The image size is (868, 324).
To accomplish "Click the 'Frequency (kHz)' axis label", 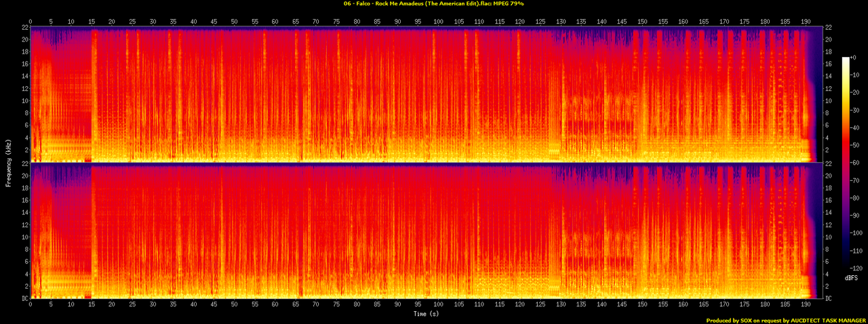I will [x=7, y=163].
